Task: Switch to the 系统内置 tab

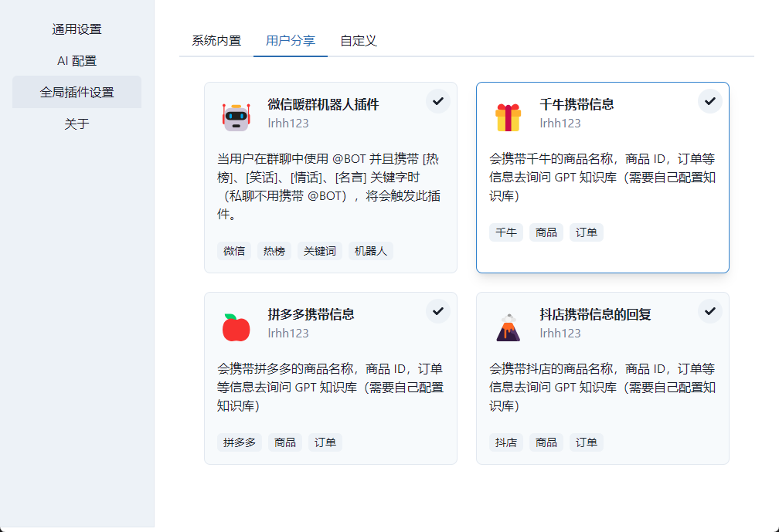Action: (215, 41)
